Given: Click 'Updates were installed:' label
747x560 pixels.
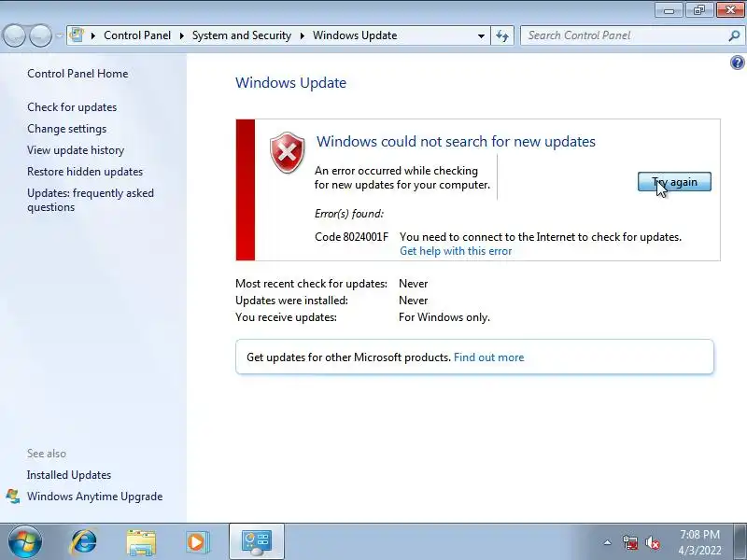Looking at the screenshot, I should (291, 301).
